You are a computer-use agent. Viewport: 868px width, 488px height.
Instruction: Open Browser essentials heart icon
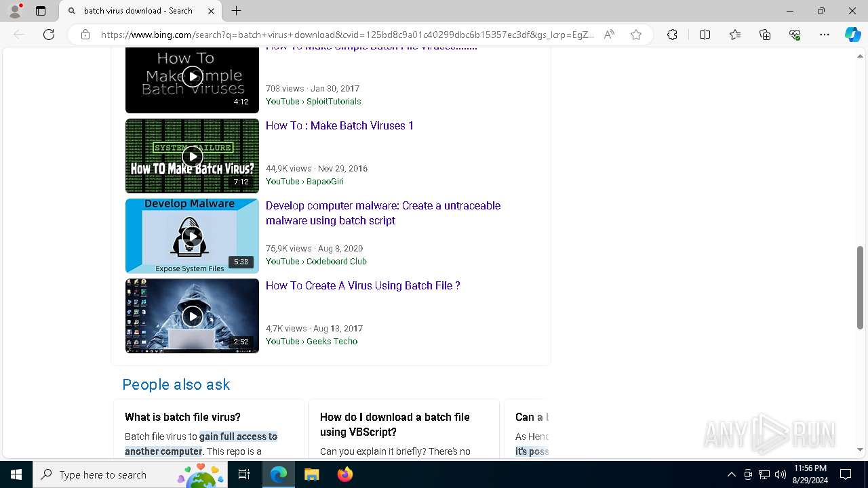795,35
